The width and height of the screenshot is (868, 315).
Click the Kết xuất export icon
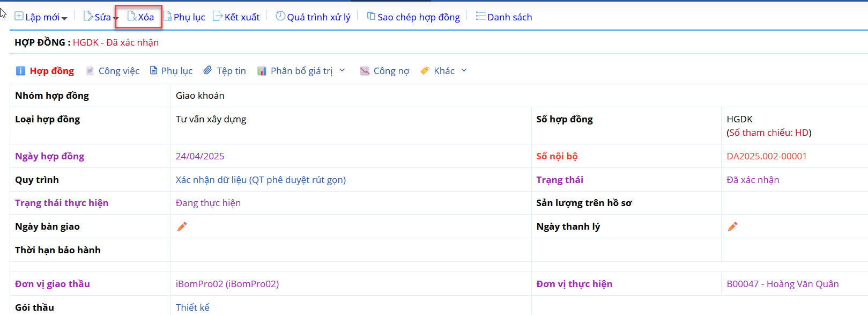pyautogui.click(x=218, y=16)
